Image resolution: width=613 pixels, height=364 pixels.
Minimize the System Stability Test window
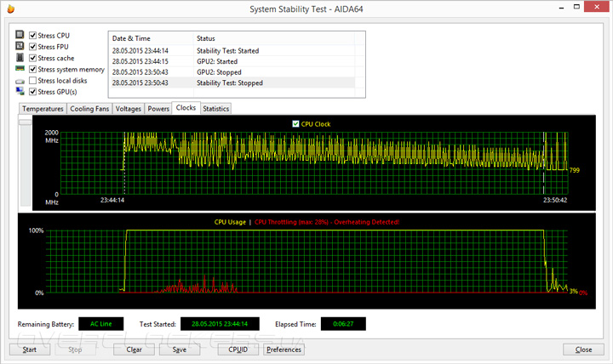click(x=561, y=8)
